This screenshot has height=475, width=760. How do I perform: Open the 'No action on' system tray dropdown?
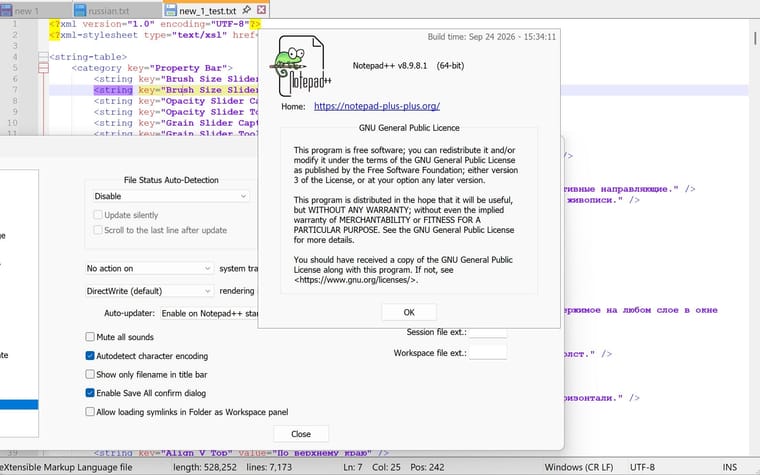(149, 269)
